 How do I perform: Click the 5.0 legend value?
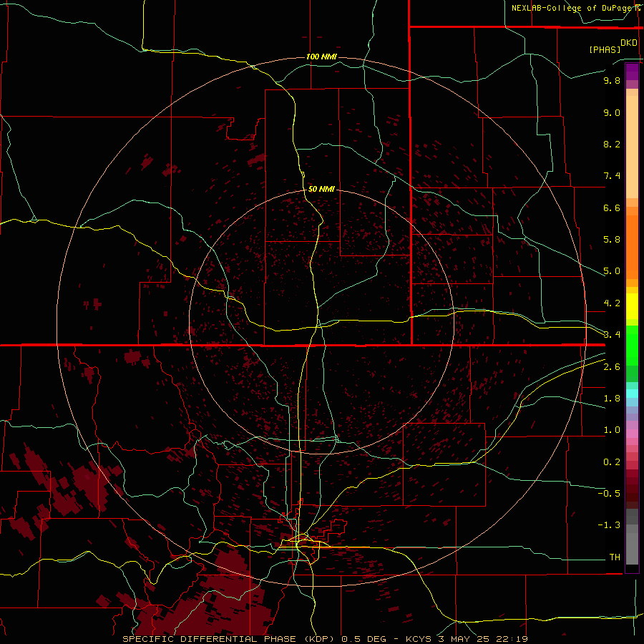pos(612,271)
